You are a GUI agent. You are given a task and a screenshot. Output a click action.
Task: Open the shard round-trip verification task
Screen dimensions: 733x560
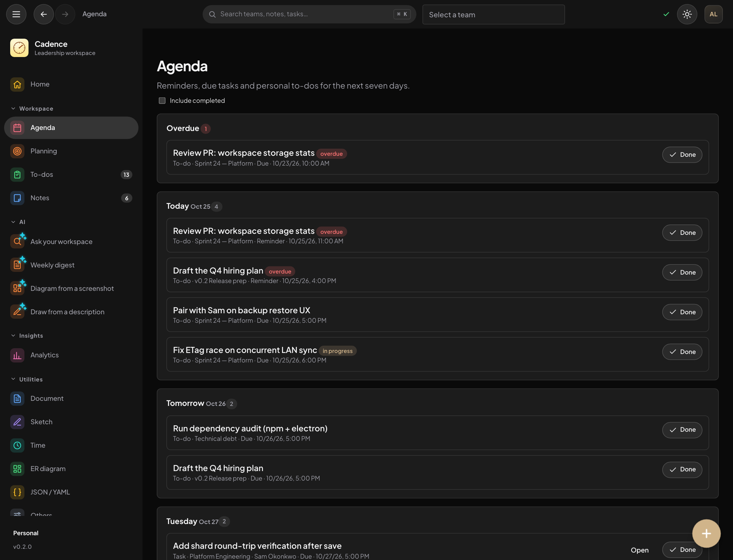pos(639,550)
